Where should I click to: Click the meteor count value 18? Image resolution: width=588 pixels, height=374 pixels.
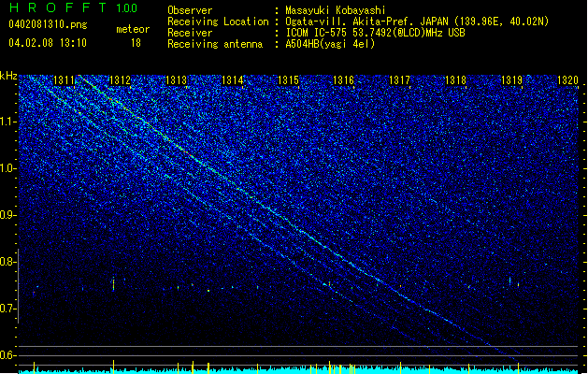[x=136, y=43]
